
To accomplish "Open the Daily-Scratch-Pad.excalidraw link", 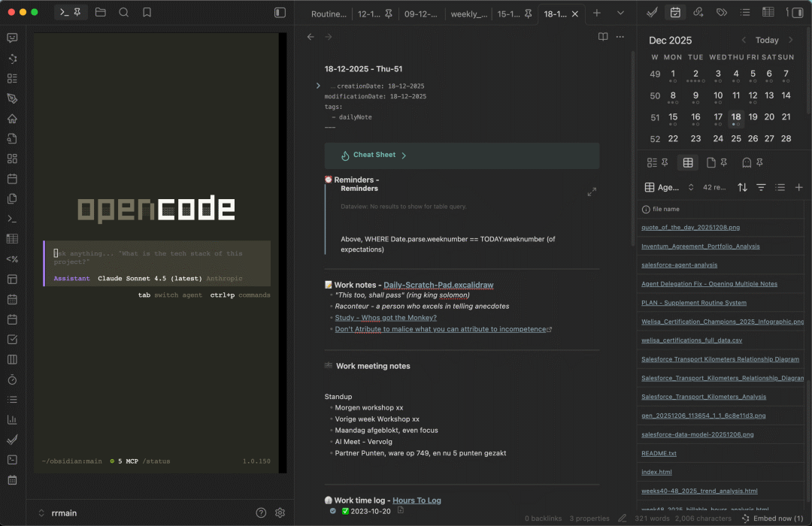I will coord(438,284).
